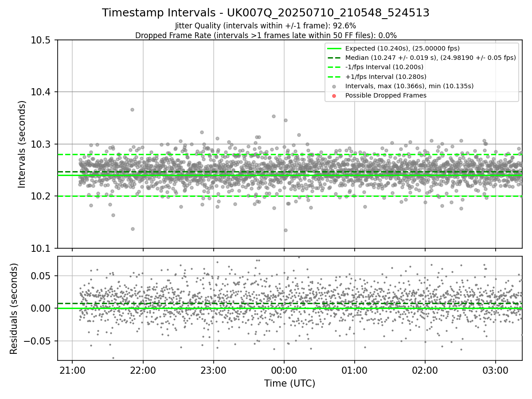
Task: Click the 'Time (UTC)' x-axis label
Action: click(x=289, y=383)
